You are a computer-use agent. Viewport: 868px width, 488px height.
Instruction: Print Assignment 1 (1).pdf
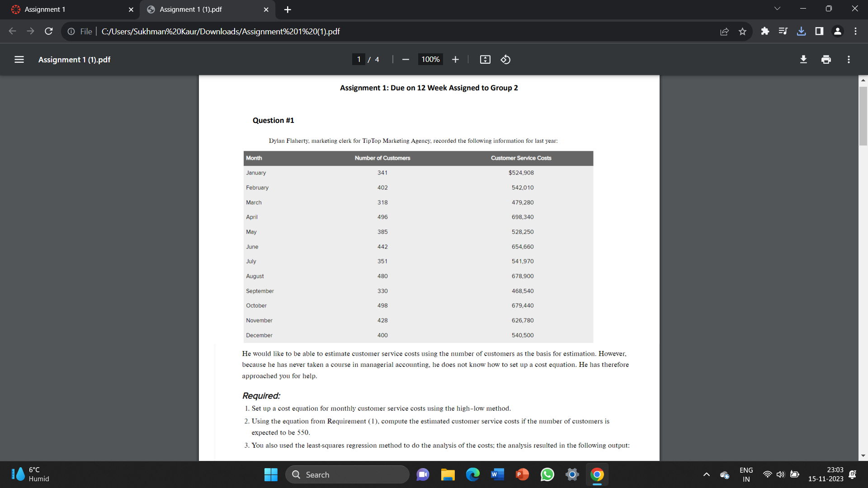826,59
